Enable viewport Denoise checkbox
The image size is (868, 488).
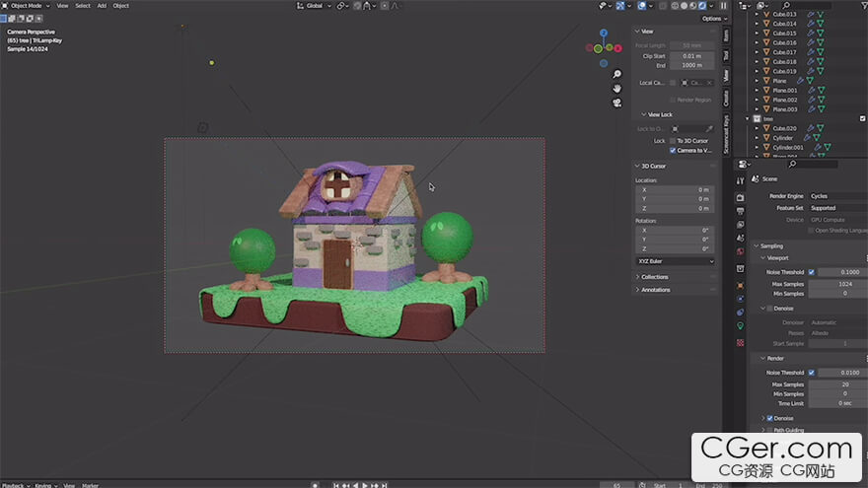(x=769, y=309)
